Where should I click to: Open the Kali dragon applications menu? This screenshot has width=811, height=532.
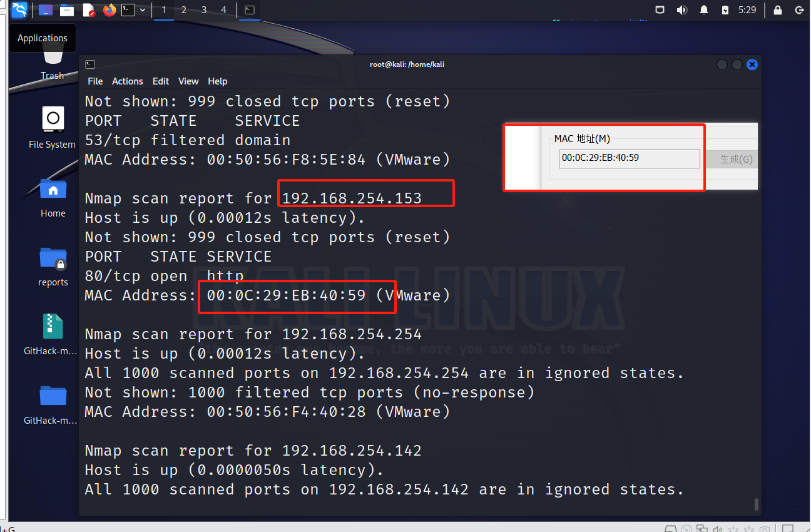click(19, 10)
